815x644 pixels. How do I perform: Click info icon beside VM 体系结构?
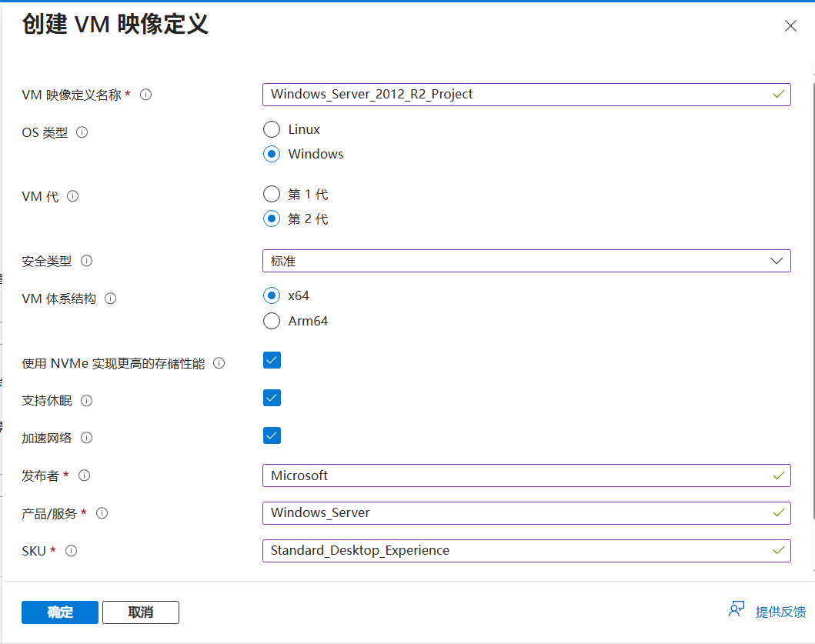(x=111, y=299)
